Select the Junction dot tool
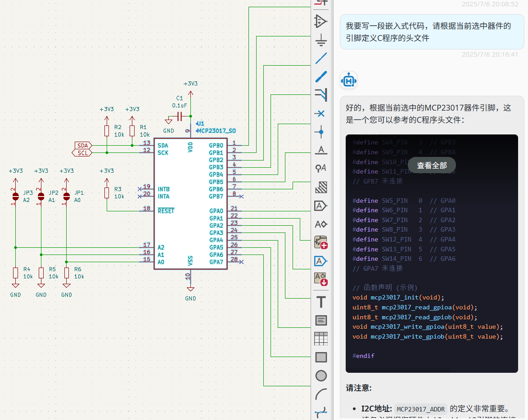Image resolution: width=528 pixels, height=420 pixels. 321,131
